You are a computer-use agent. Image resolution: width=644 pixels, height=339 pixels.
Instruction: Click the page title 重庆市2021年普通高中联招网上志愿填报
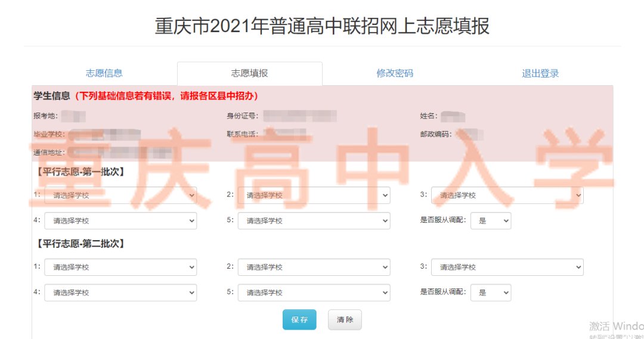(322, 27)
